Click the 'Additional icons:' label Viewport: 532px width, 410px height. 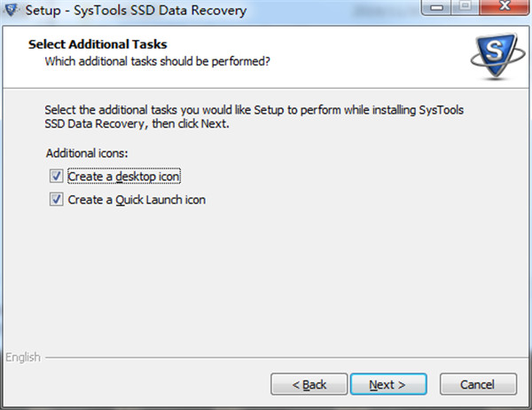[x=87, y=154]
